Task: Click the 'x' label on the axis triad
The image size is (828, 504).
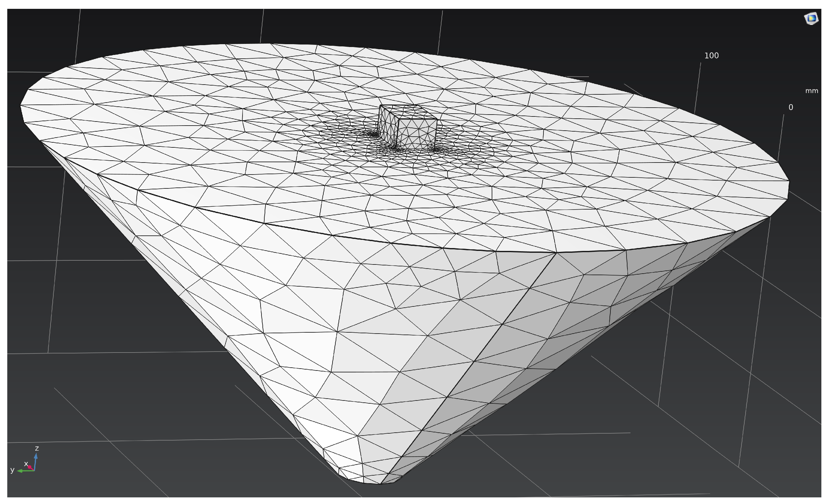Action: (26, 464)
